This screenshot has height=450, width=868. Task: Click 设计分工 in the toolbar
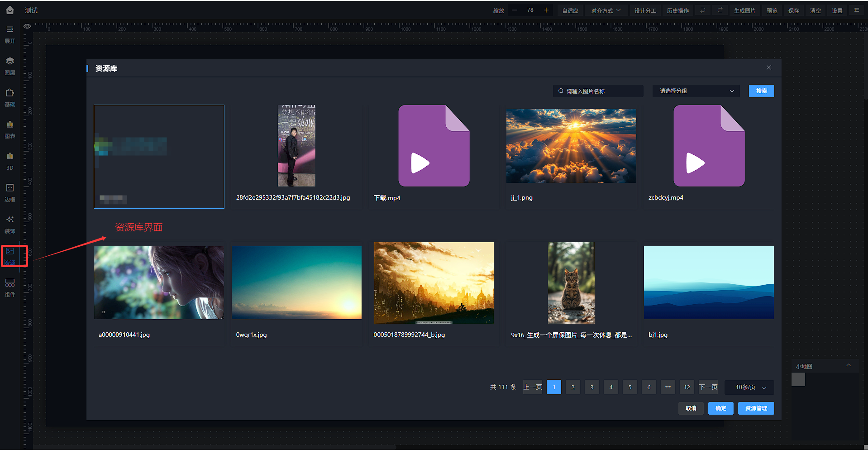645,10
